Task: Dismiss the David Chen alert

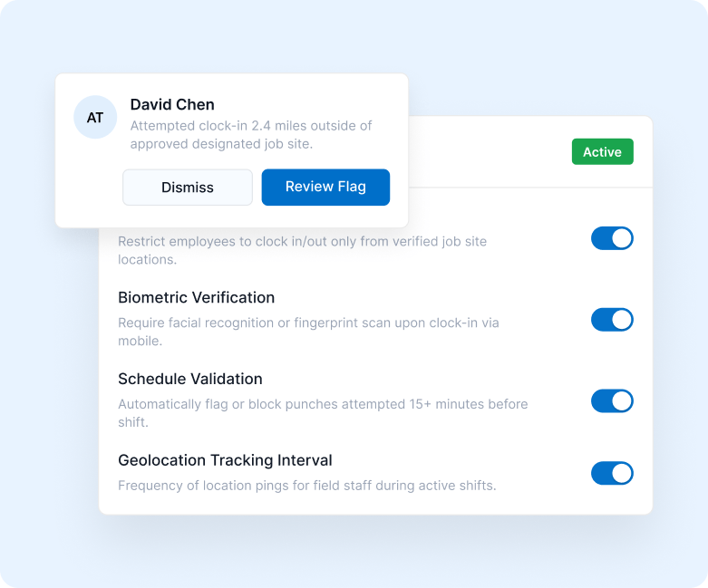Action: click(x=188, y=188)
